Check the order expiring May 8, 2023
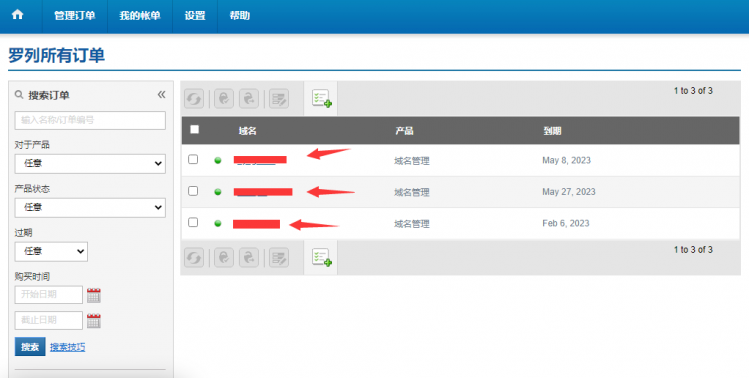The image size is (749, 378). tap(193, 159)
